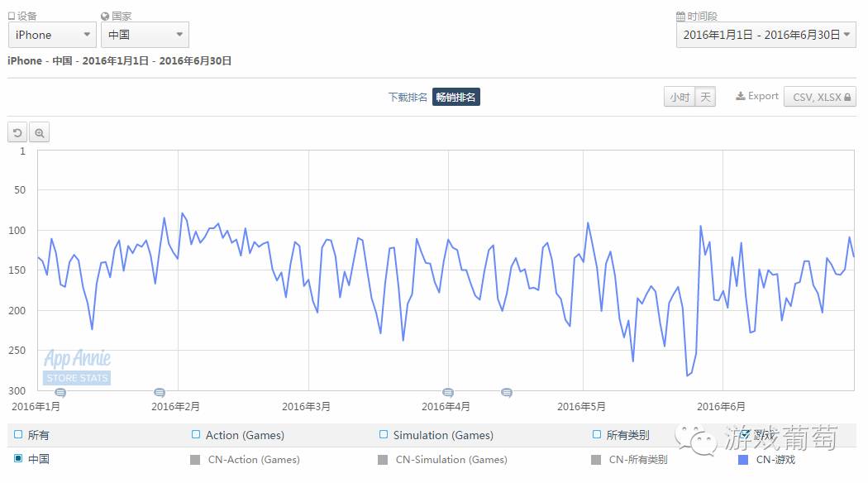The image size is (868, 483).
Task: Select the zoom magnifier icon above the chart
Action: (x=39, y=132)
